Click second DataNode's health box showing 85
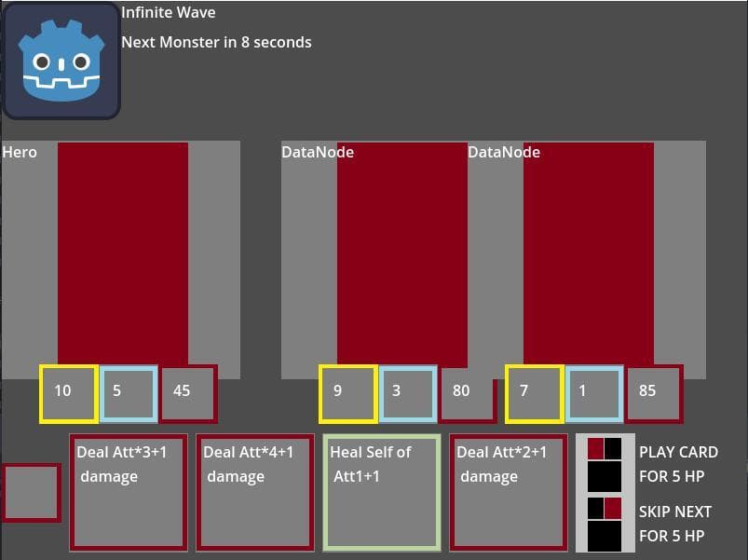The width and height of the screenshot is (748, 560). pos(655,394)
